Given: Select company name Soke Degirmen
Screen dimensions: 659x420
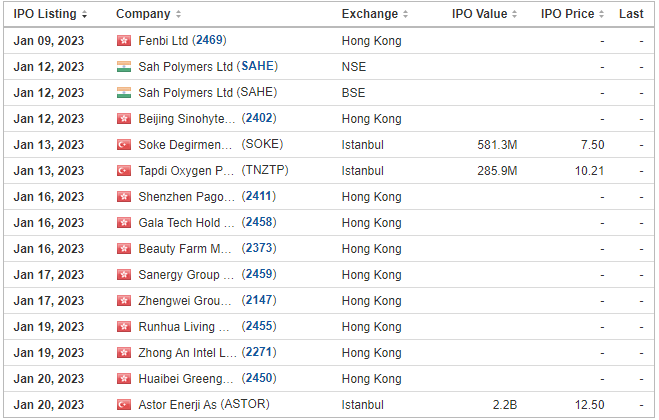Looking at the screenshot, I should click(x=185, y=145).
